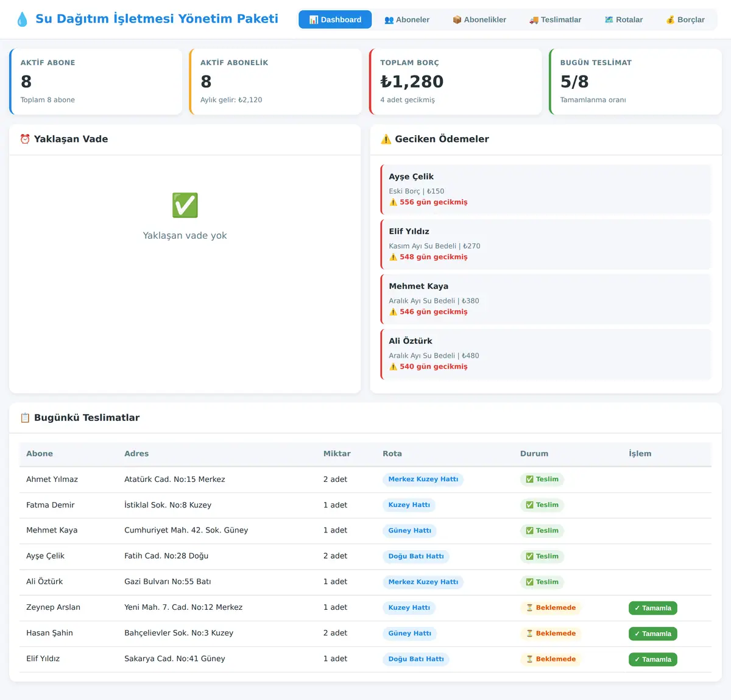Click the Beklemede status badge for Hasan Şahin
Image resolution: width=731 pixels, height=700 pixels.
point(551,633)
